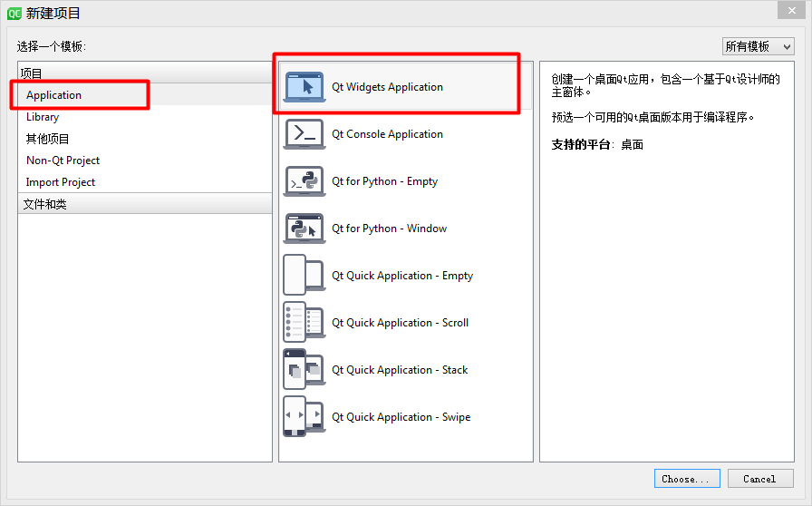Click the Qt Widgets Application template icon
The height and width of the screenshot is (506, 812).
(304, 86)
